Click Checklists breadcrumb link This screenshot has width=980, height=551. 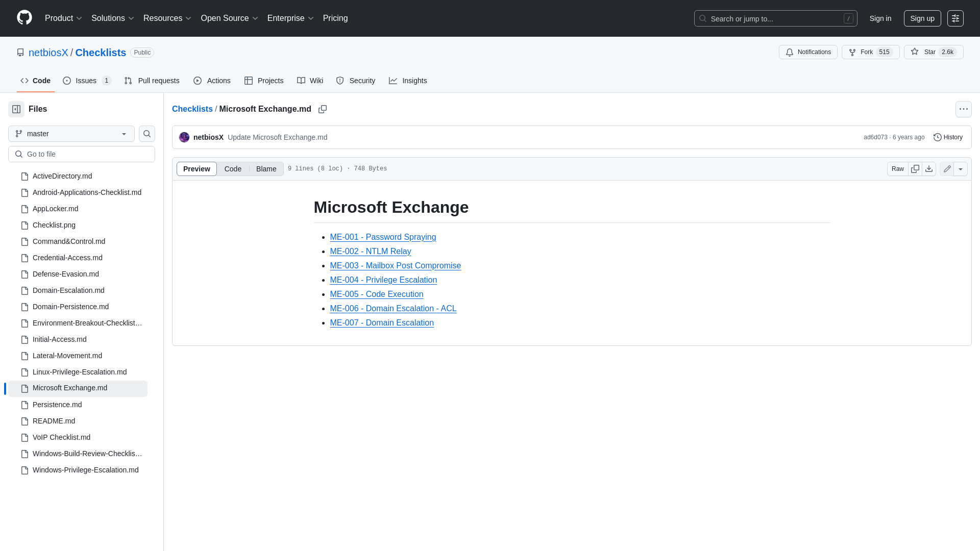(192, 109)
